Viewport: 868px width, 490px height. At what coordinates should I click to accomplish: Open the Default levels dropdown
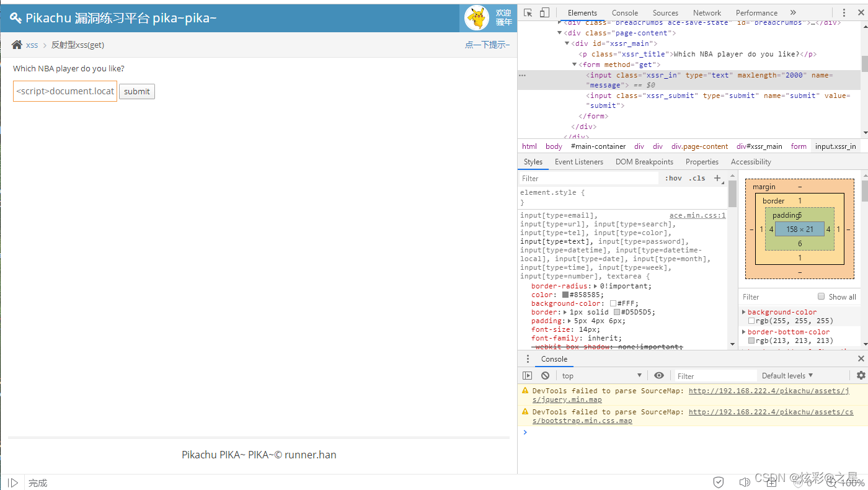click(x=787, y=375)
